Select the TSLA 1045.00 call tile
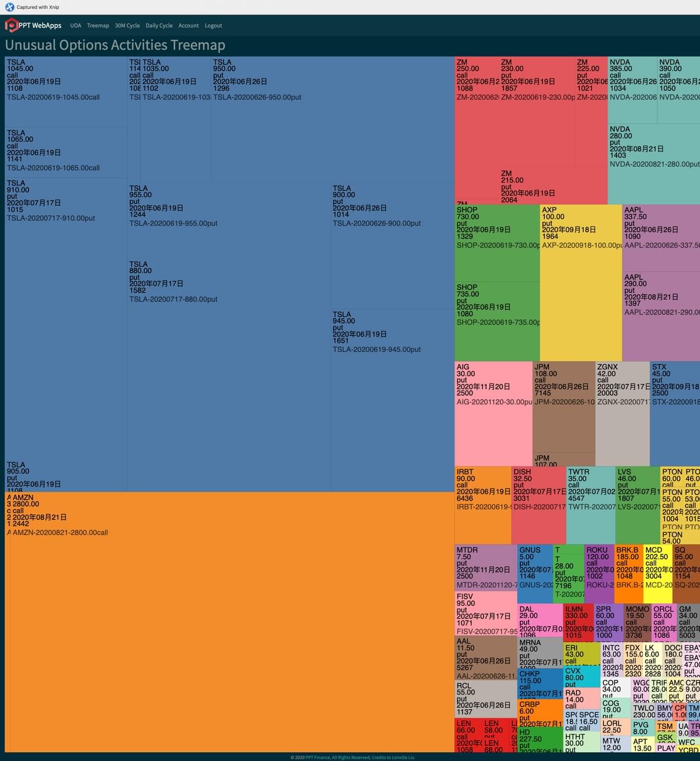This screenshot has width=700, height=761. coord(66,92)
